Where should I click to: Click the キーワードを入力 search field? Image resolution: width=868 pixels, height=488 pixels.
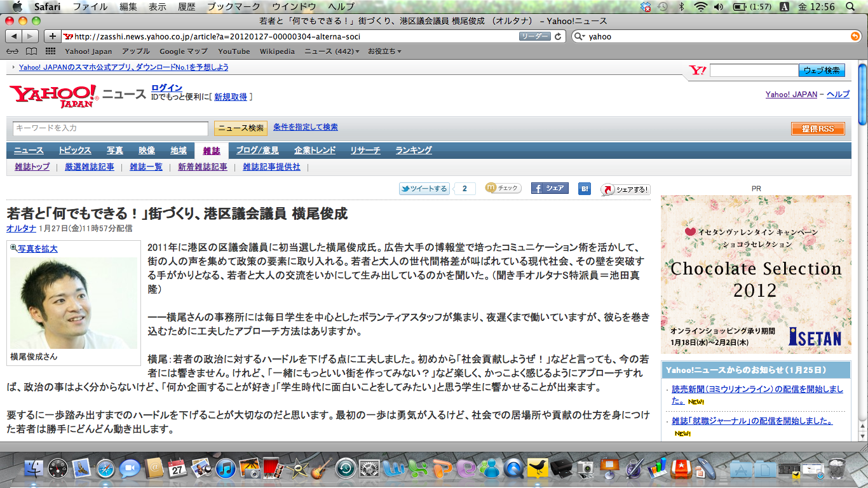click(110, 128)
